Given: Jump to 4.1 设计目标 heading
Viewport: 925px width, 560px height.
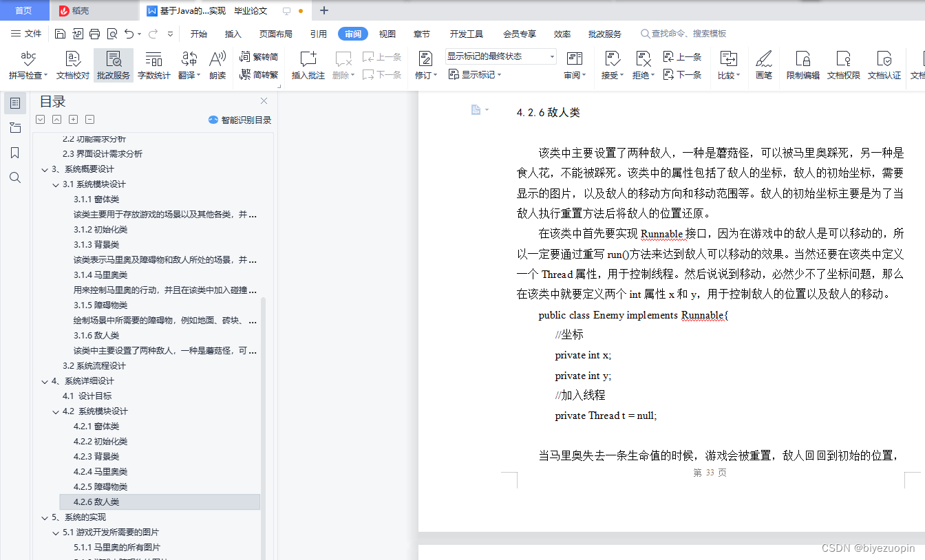Looking at the screenshot, I should pos(87,396).
